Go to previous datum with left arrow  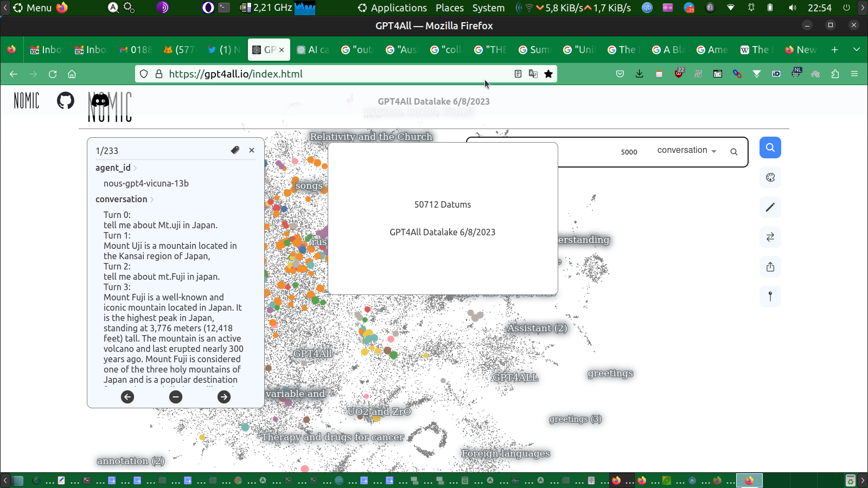tap(127, 397)
